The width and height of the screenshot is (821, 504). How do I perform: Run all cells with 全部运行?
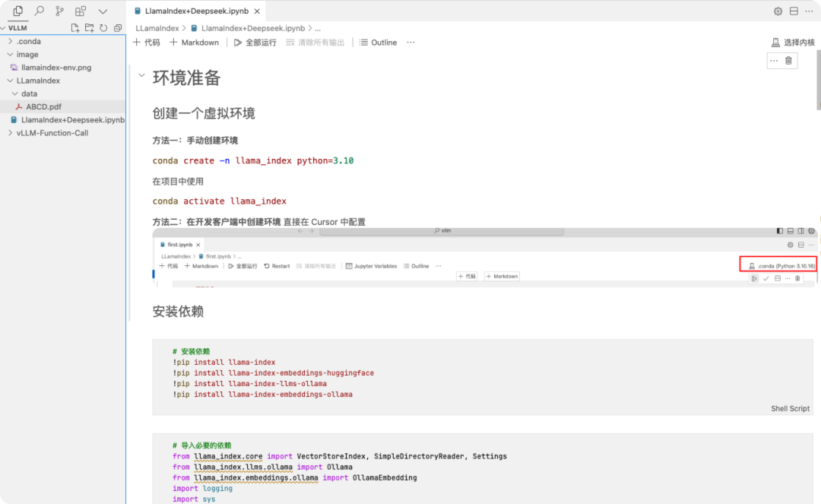coord(255,43)
